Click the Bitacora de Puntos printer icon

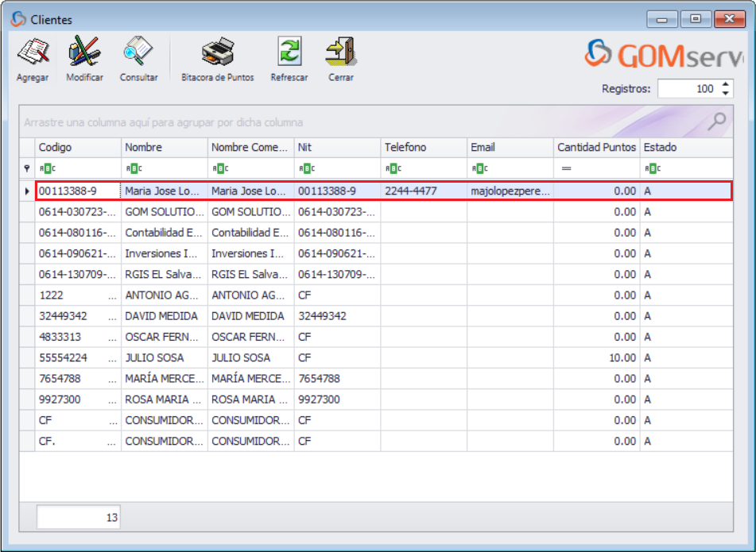click(x=217, y=52)
